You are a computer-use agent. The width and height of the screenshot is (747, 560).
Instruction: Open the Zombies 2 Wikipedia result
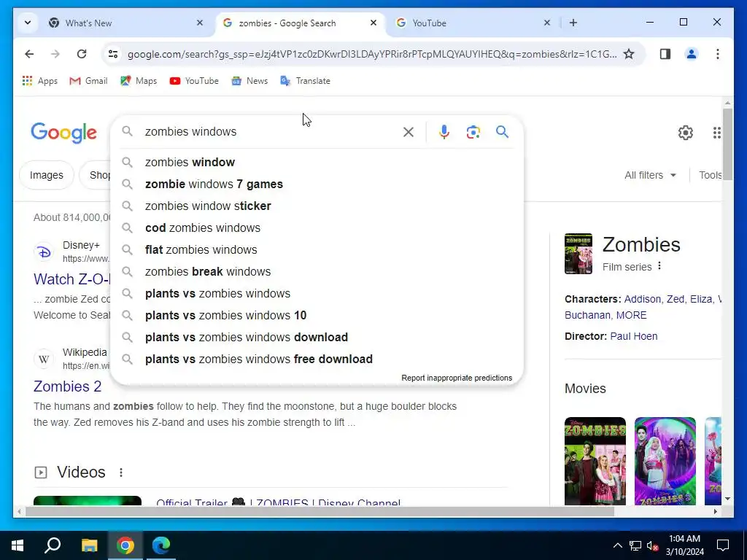(x=67, y=386)
